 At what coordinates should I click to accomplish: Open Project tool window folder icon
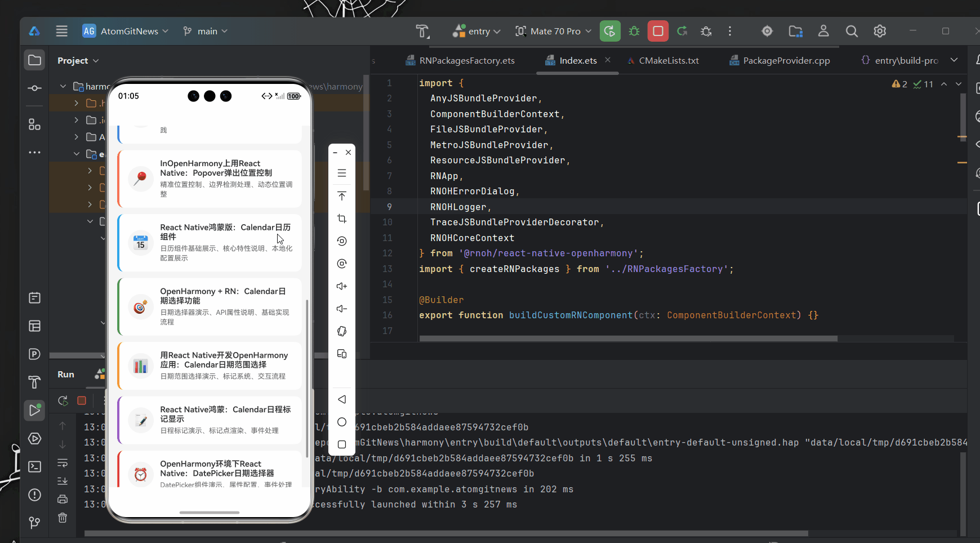(34, 60)
